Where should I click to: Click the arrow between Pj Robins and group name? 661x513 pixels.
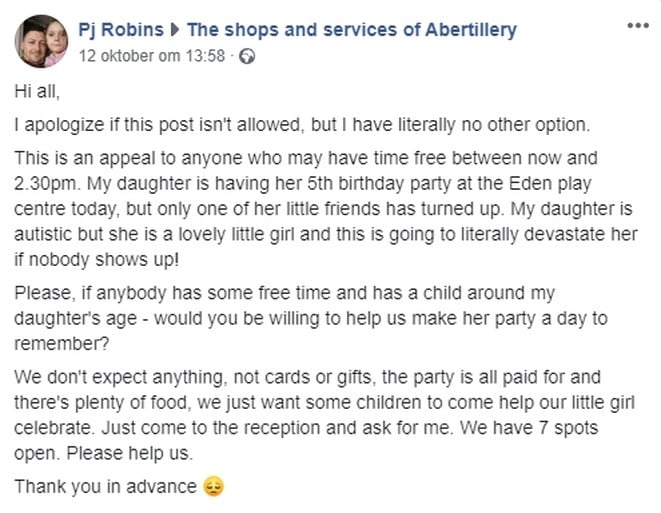click(x=175, y=30)
